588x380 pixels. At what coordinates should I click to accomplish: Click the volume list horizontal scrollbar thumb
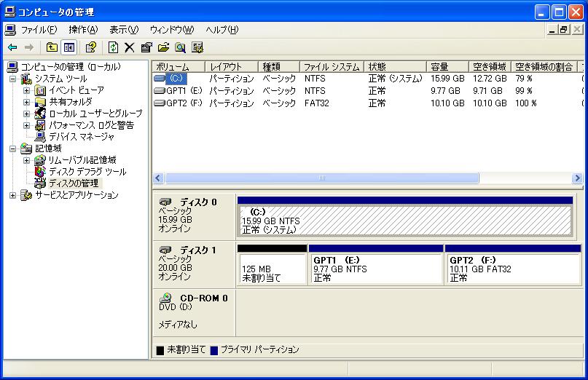(x=322, y=178)
